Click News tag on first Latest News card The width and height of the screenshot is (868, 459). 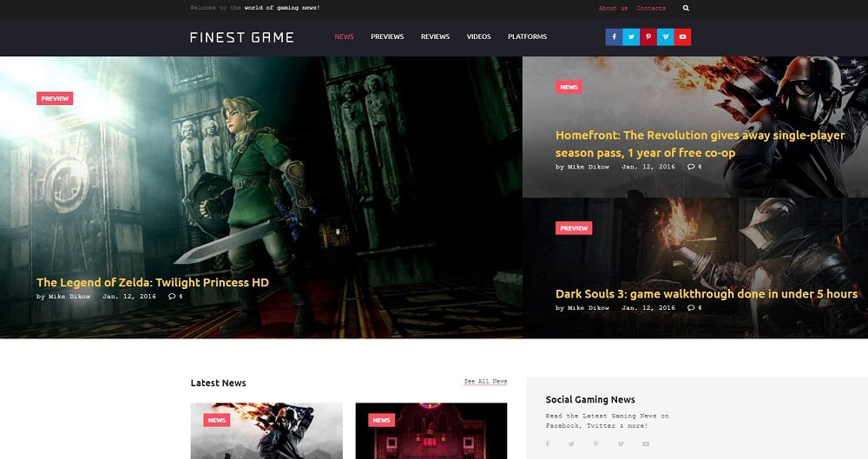(x=216, y=420)
